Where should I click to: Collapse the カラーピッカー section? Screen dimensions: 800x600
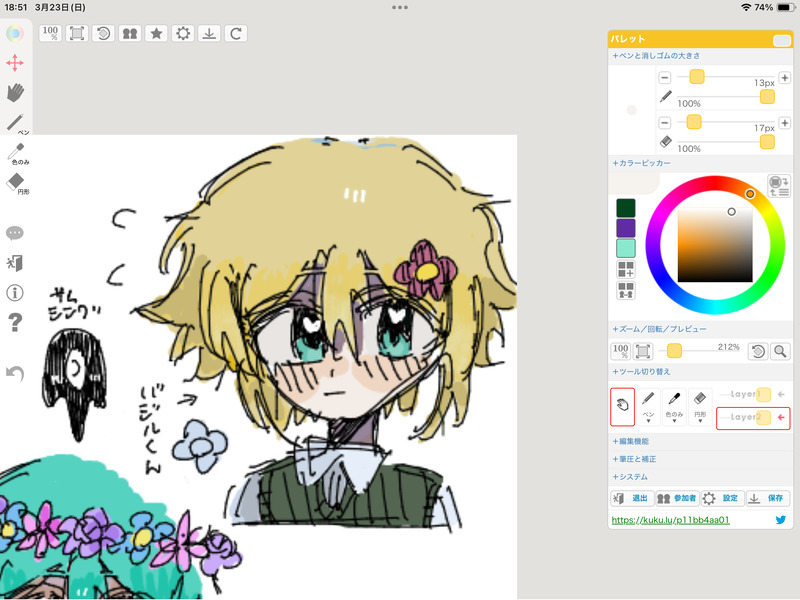click(641, 163)
